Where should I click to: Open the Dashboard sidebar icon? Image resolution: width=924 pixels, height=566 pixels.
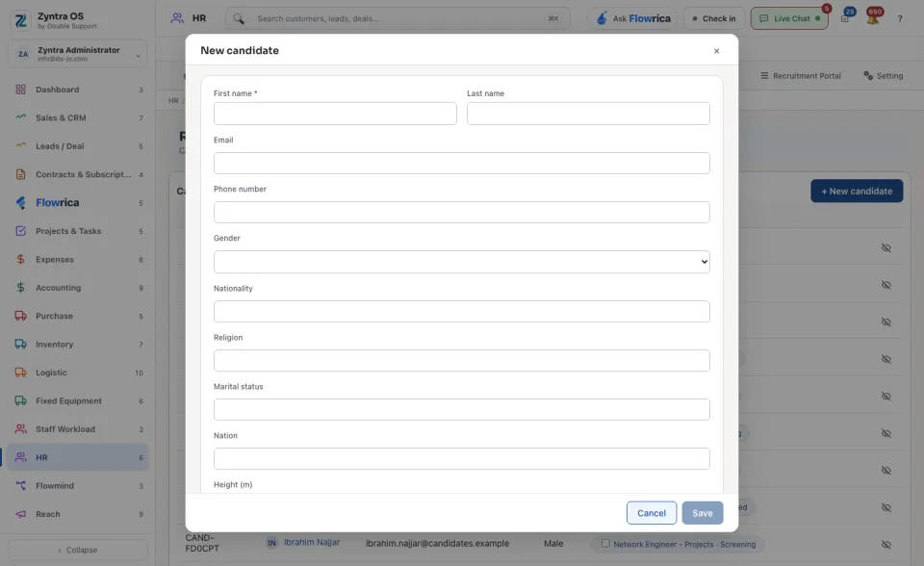20,90
